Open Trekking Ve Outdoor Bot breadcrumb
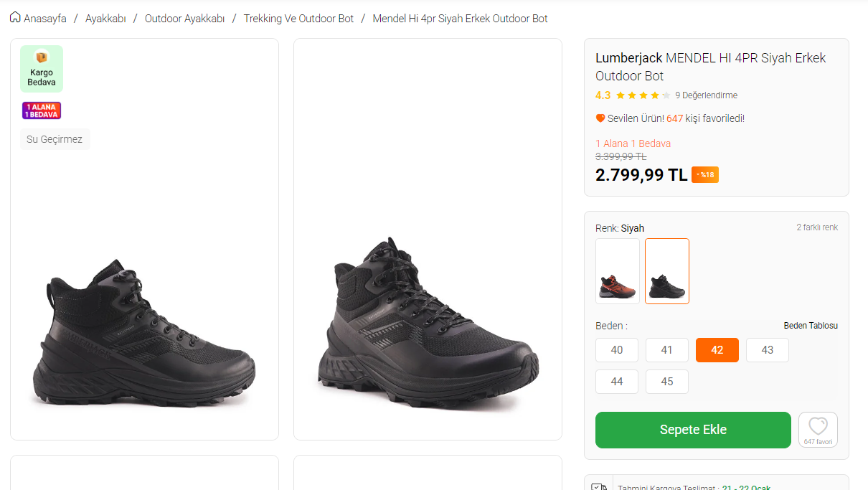The height and width of the screenshot is (490, 868). coord(298,19)
